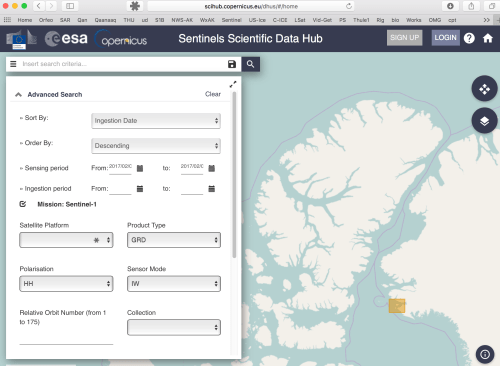Open the Order By Descending dropdown
Screen dimensions: 500x366
tap(156, 146)
